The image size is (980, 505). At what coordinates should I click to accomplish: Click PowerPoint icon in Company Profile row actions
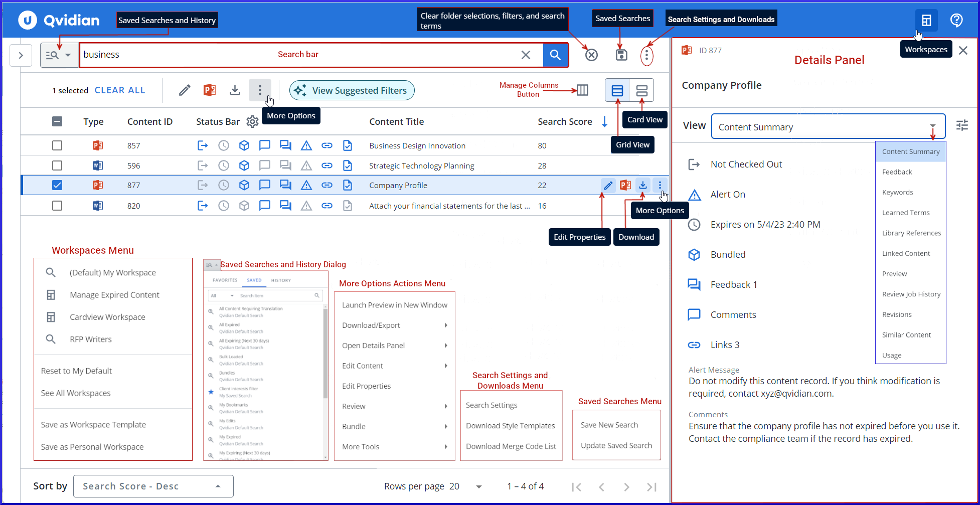point(625,186)
